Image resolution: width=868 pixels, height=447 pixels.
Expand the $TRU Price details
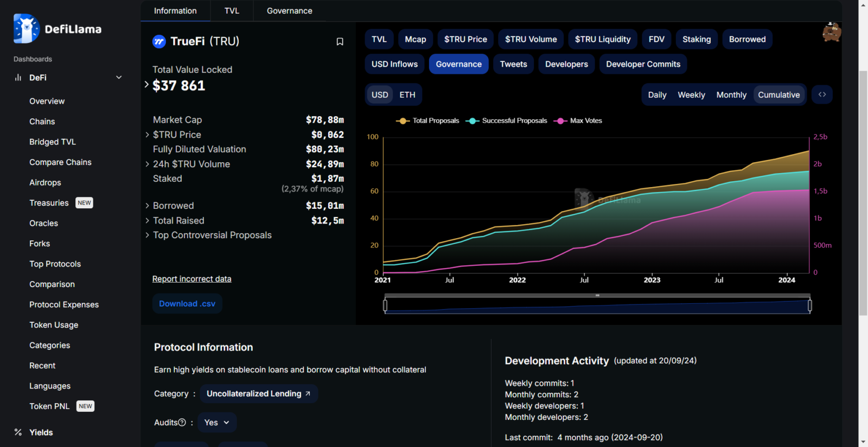(147, 135)
